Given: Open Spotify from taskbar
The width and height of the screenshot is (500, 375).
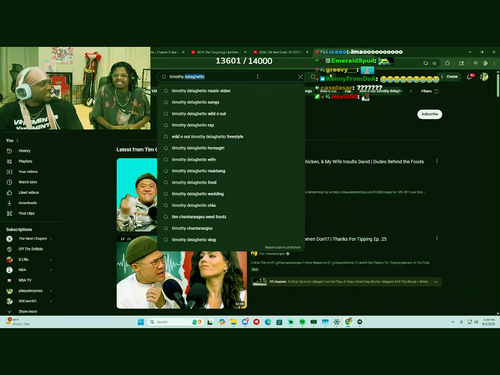Looking at the screenshot, I should [302, 322].
